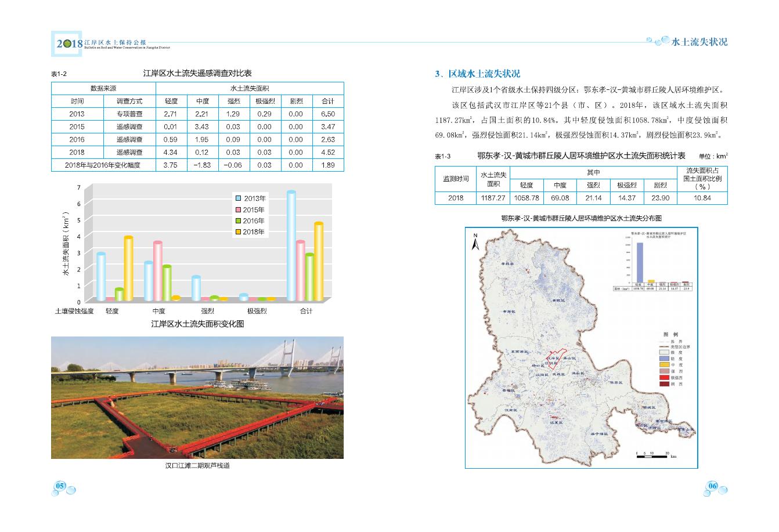Click the 1187.27 cell in table 1-3

pyautogui.click(x=493, y=198)
